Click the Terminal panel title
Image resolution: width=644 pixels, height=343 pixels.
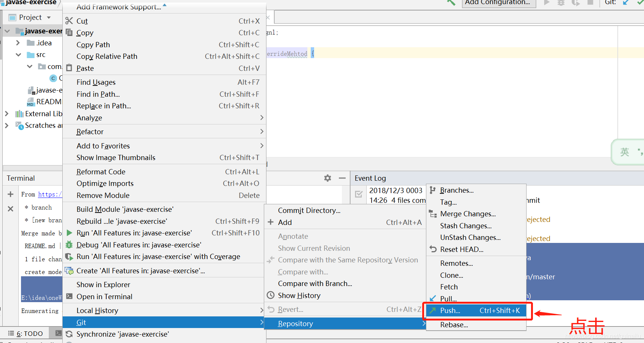(21, 178)
